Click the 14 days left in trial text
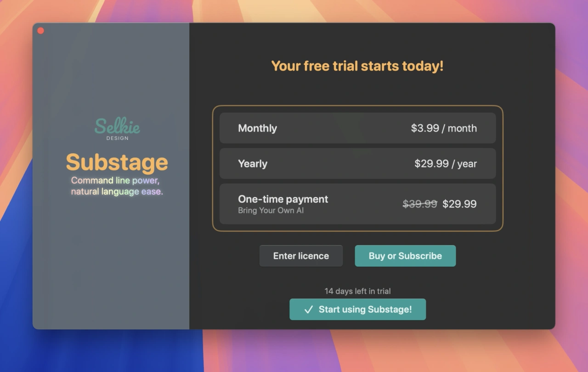Screen dimensions: 588x372 pyautogui.click(x=357, y=291)
